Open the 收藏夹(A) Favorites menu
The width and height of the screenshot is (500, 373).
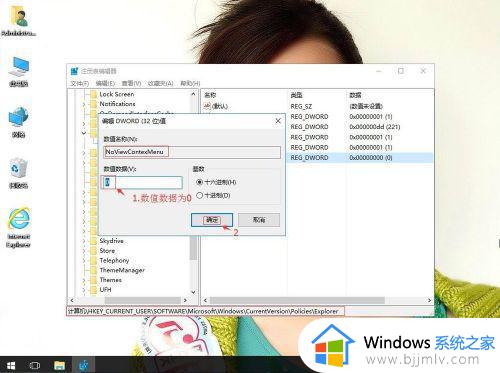(160, 83)
